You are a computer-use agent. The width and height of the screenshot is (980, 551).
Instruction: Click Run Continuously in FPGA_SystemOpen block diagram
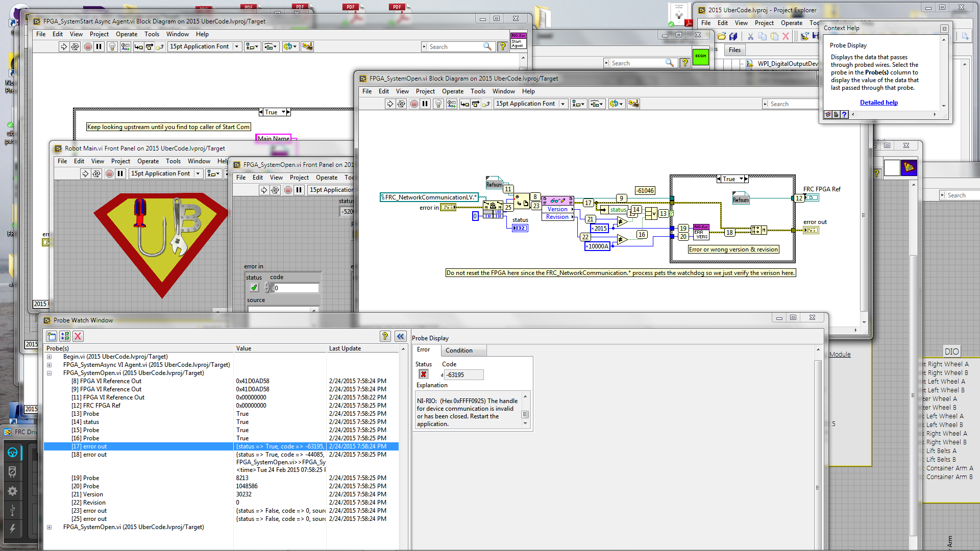(x=401, y=104)
